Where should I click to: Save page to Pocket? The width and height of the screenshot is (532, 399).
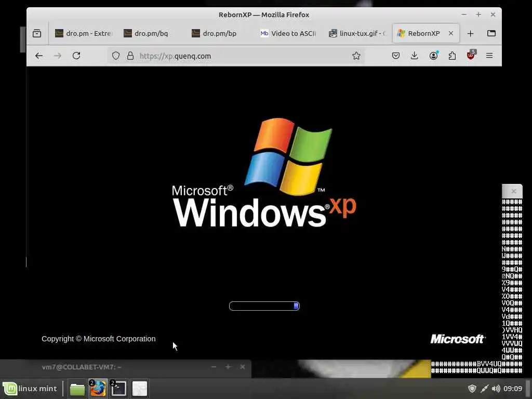[x=395, y=56]
